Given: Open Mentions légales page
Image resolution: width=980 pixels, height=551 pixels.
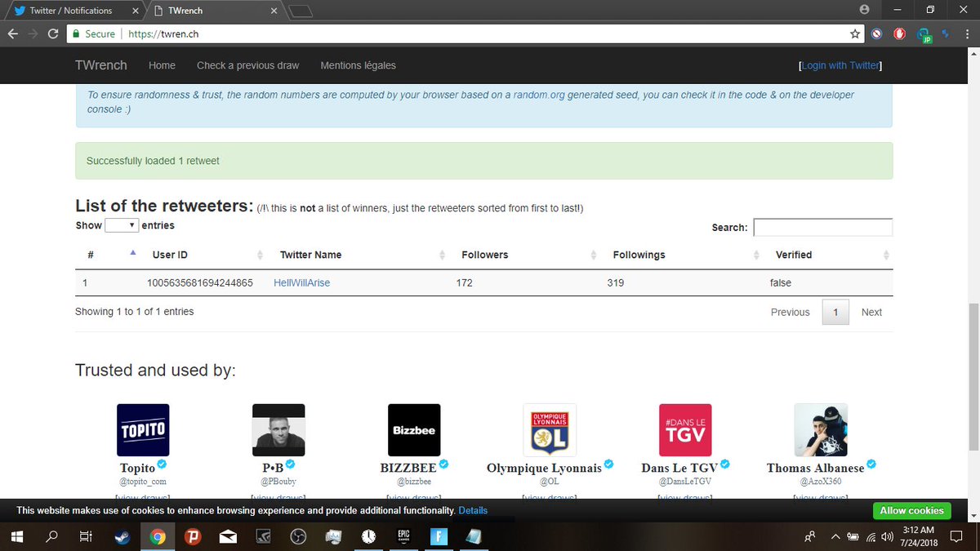Looking at the screenshot, I should (358, 65).
